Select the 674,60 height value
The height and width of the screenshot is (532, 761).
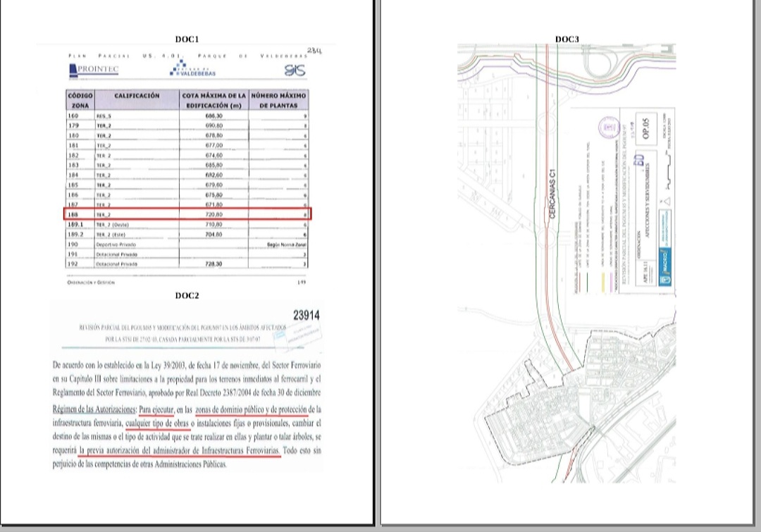click(214, 155)
